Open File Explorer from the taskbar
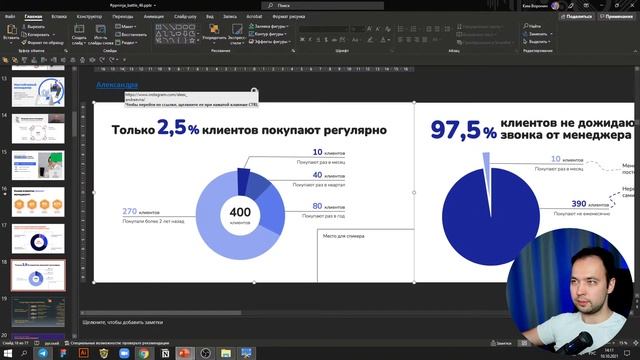Screen dimensions: 640x360 pyautogui.click(x=226, y=353)
